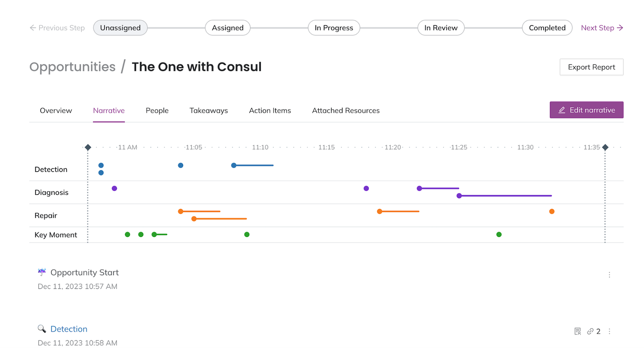Image resolution: width=644 pixels, height=348 pixels.
Task: Go to Next Step link
Action: [602, 28]
